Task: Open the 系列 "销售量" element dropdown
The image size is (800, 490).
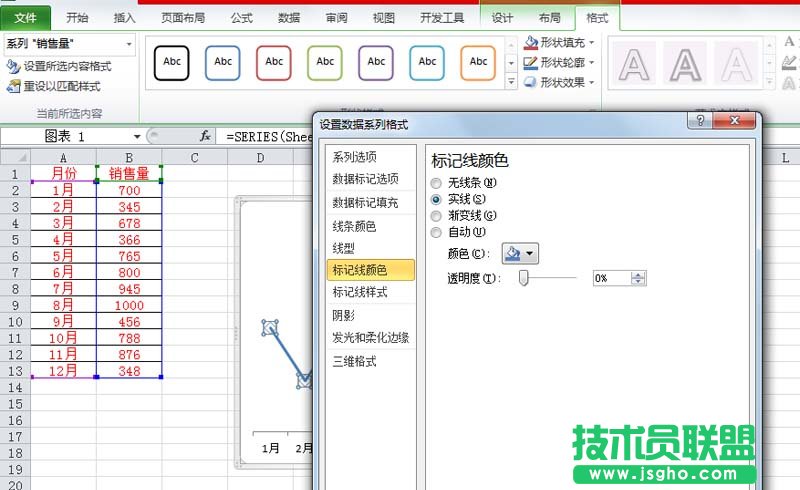Action: [x=129, y=44]
